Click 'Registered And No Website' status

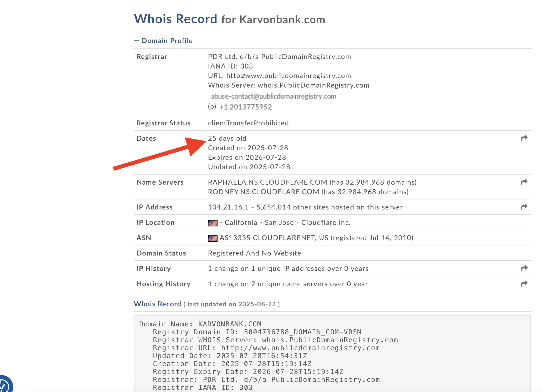[x=255, y=253]
